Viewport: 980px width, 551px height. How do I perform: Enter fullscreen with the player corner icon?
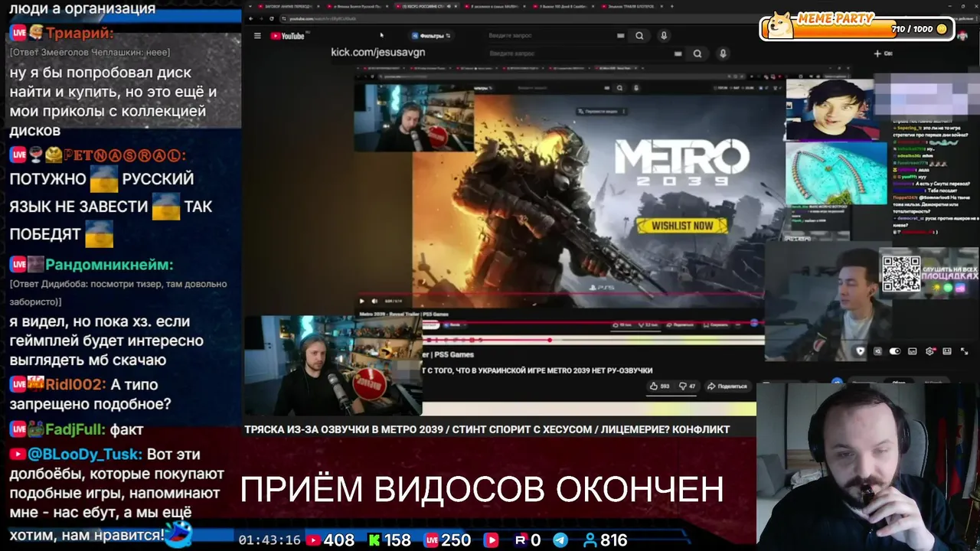tap(964, 351)
